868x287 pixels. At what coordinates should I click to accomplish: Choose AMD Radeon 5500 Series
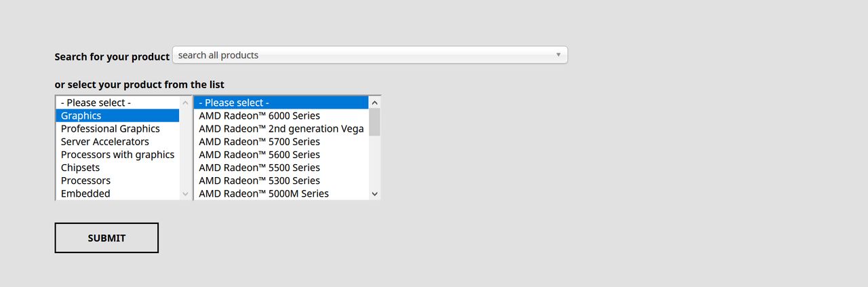click(x=281, y=168)
